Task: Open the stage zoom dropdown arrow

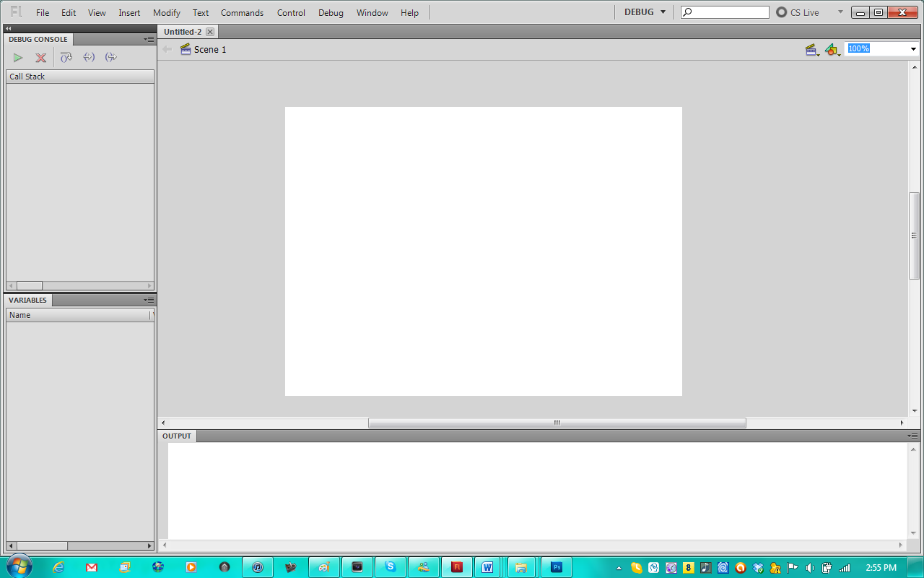Action: point(913,49)
